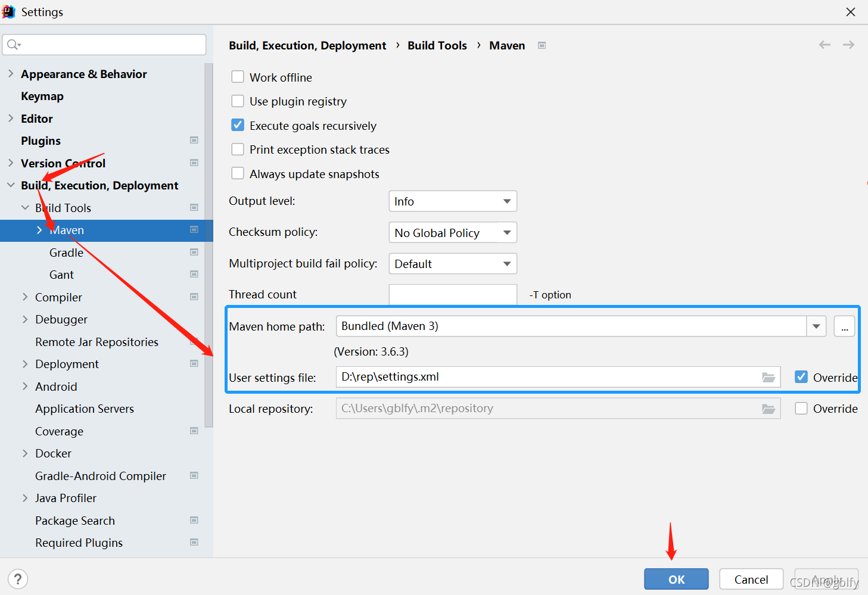868x595 pixels.
Task: Click Build, Execution, Deployment breadcrumb
Action: [307, 45]
